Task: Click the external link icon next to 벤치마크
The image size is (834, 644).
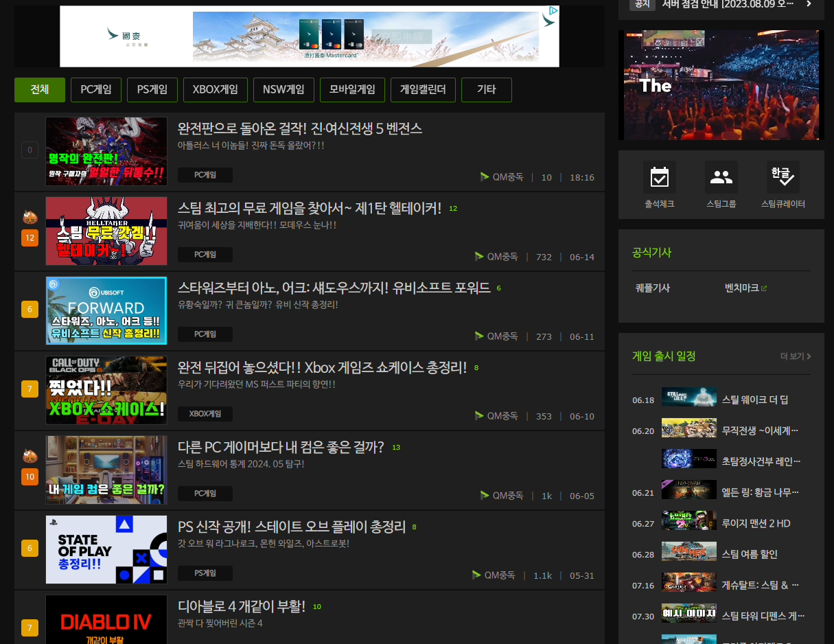Action: (764, 288)
